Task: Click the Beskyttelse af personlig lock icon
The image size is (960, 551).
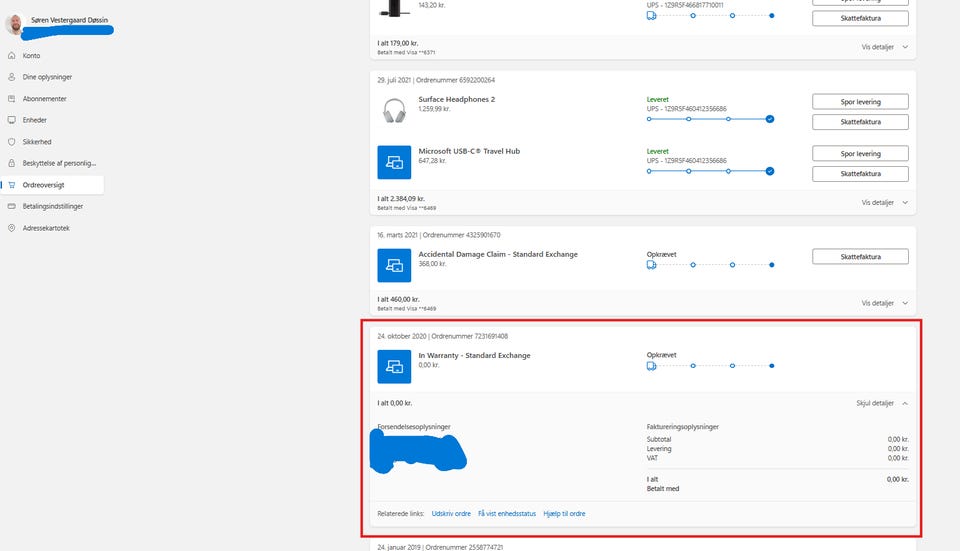Action: click(12, 163)
